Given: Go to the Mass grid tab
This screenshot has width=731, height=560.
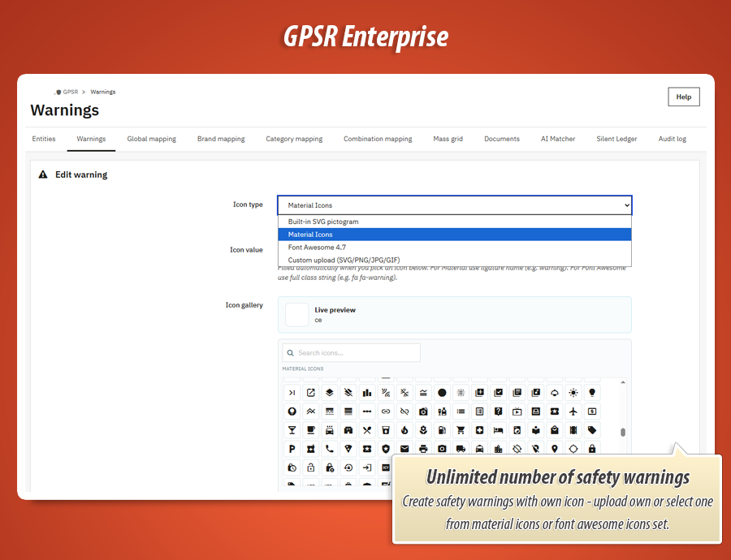Looking at the screenshot, I should (448, 139).
